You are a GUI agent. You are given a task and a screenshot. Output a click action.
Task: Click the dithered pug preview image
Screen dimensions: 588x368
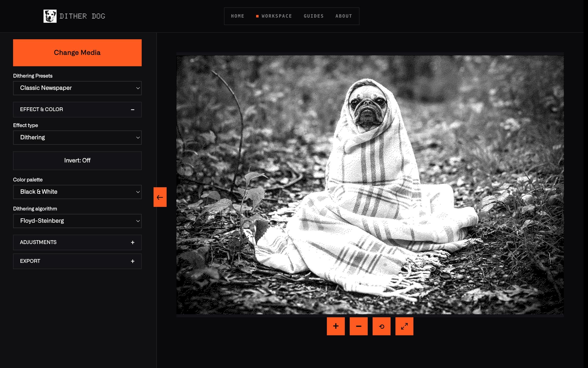[x=370, y=185]
